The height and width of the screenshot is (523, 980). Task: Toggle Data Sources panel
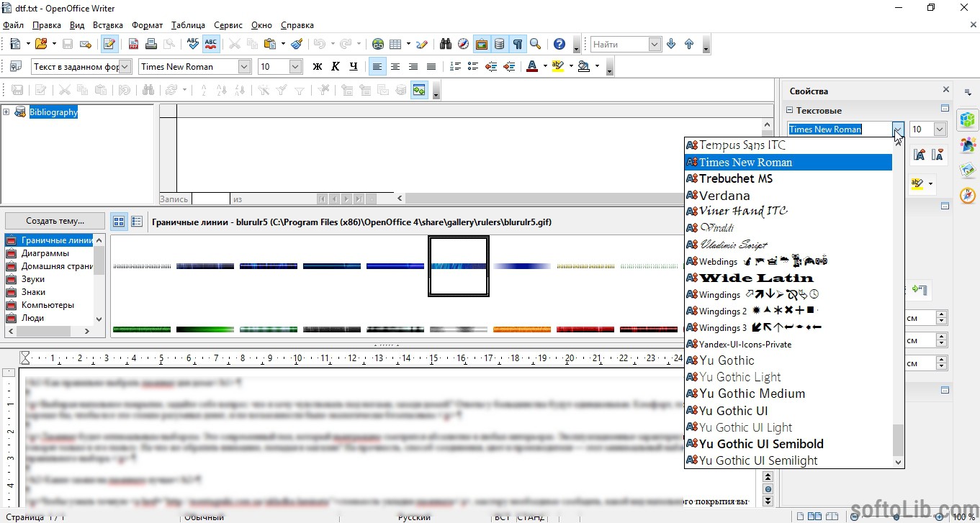click(499, 45)
